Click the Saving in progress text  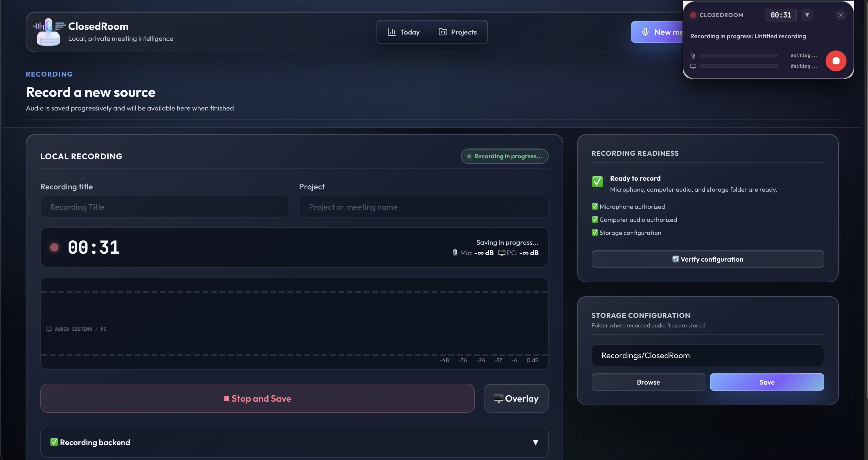507,242
